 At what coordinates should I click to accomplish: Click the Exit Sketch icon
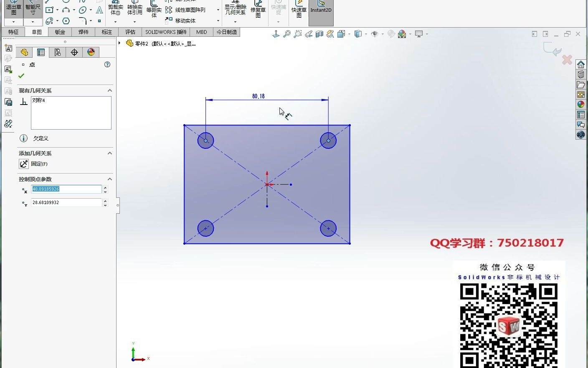click(x=13, y=9)
